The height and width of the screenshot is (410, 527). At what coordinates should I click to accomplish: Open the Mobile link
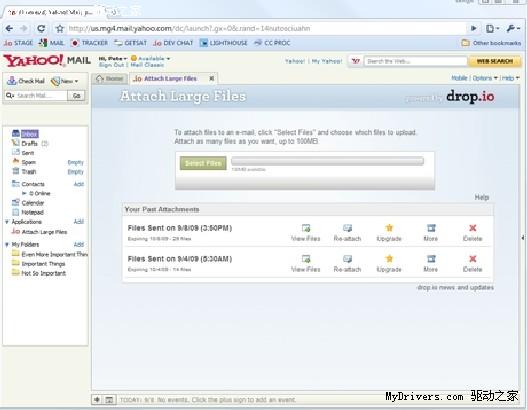pos(459,78)
